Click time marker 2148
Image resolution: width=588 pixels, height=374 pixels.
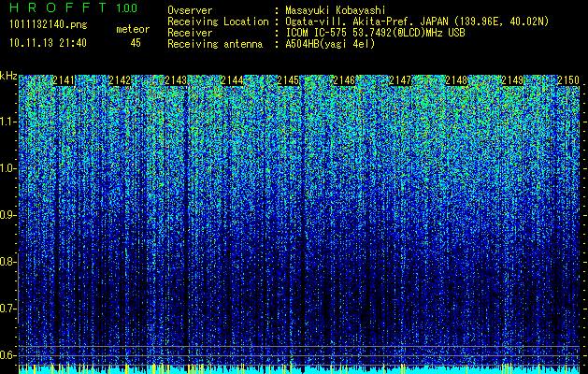[x=456, y=80]
